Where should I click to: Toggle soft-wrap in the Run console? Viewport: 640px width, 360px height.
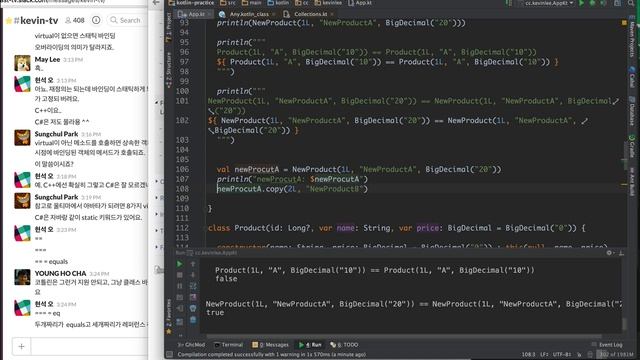[193, 286]
